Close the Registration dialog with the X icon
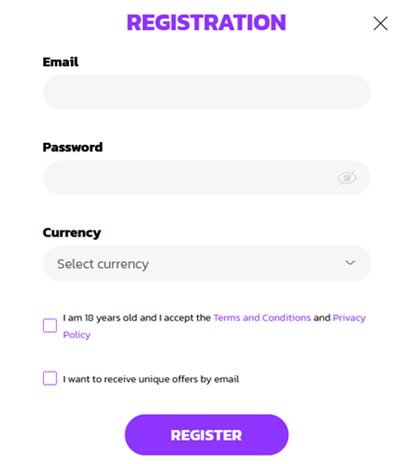Image resolution: width=420 pixels, height=464 pixels. pos(380,23)
